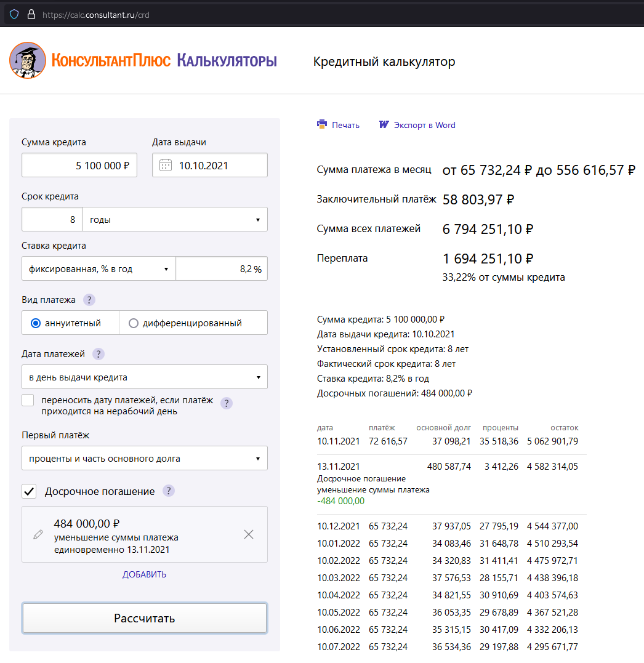Open the calendar date picker icon
The width and height of the screenshot is (644, 663).
point(166,166)
